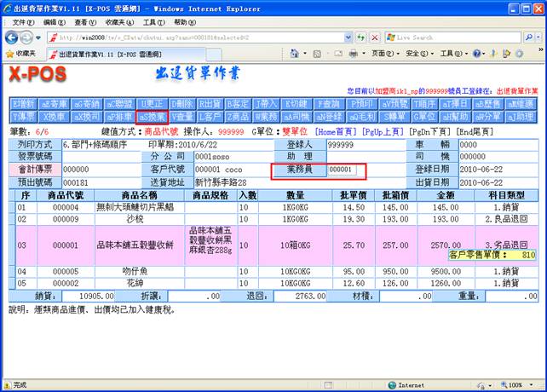Open the 檔案(F) menu
The width and height of the screenshot is (547, 392).
pyautogui.click(x=19, y=21)
